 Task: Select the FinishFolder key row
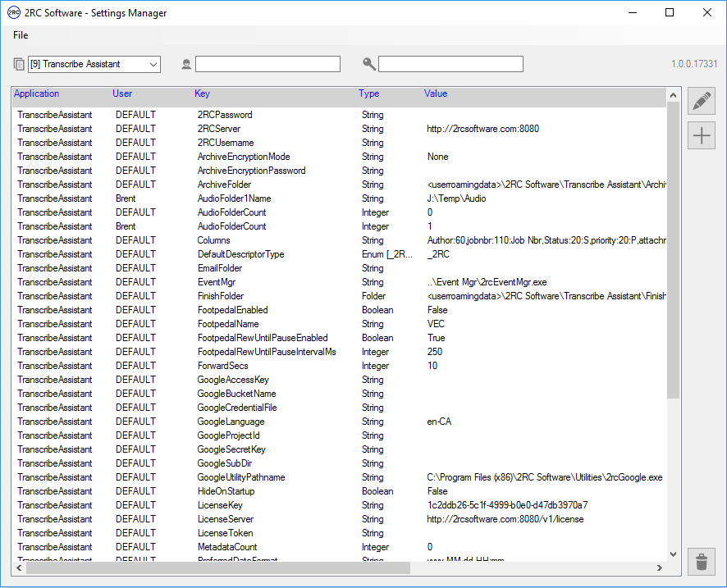tap(339, 296)
